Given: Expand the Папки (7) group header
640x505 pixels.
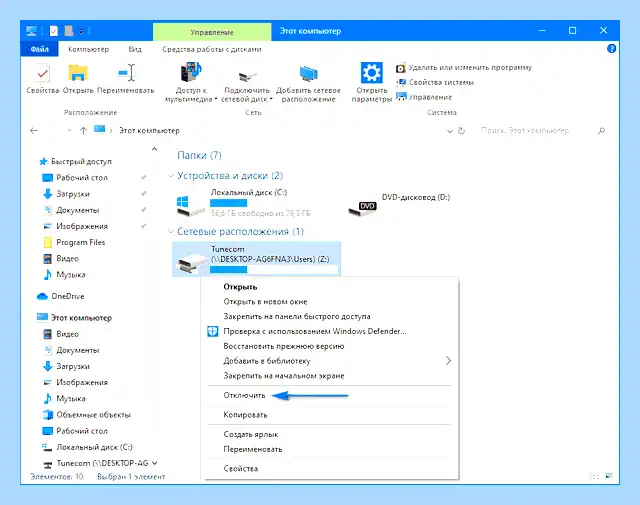Looking at the screenshot, I should coord(199,155).
